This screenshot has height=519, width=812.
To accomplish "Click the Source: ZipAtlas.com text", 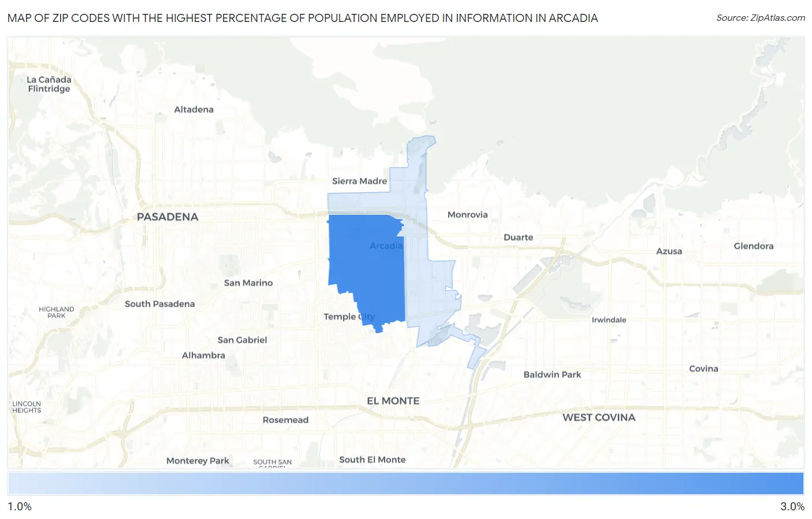I will (761, 18).
